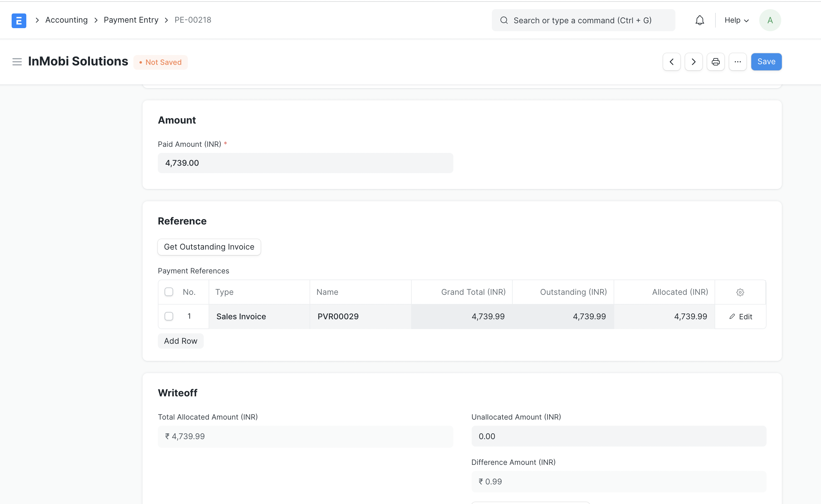Viewport: 821px width, 504px height.
Task: Open your profile avatar menu
Action: (x=770, y=20)
